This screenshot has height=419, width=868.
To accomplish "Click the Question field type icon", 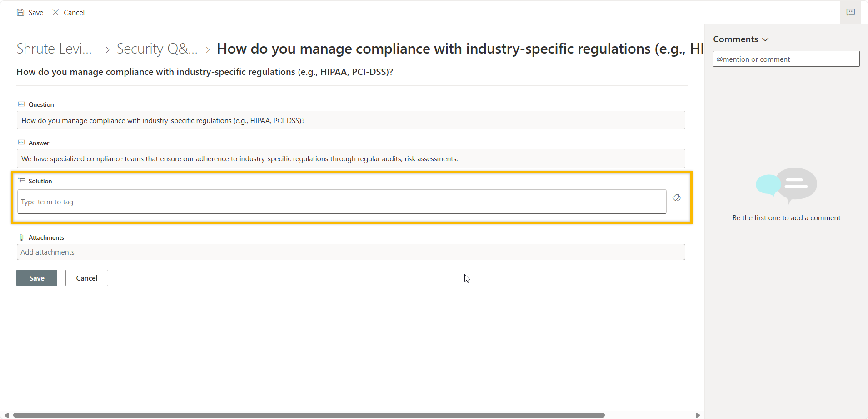I will pos(21,104).
